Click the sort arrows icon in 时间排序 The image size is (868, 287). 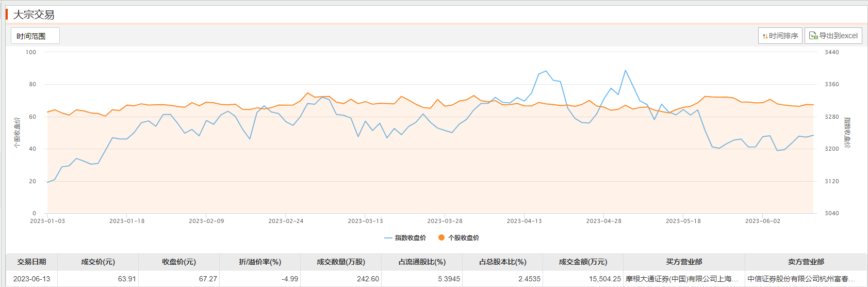(x=765, y=36)
